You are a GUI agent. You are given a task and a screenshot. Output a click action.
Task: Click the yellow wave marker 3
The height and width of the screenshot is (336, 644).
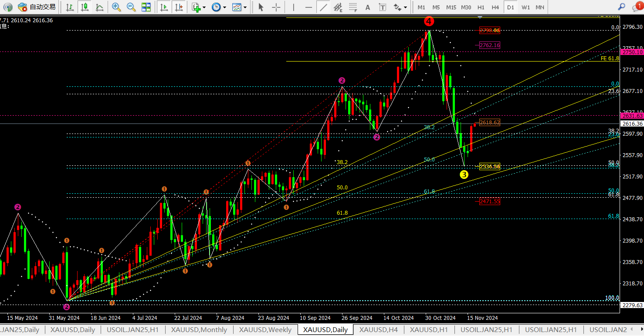pos(464,175)
